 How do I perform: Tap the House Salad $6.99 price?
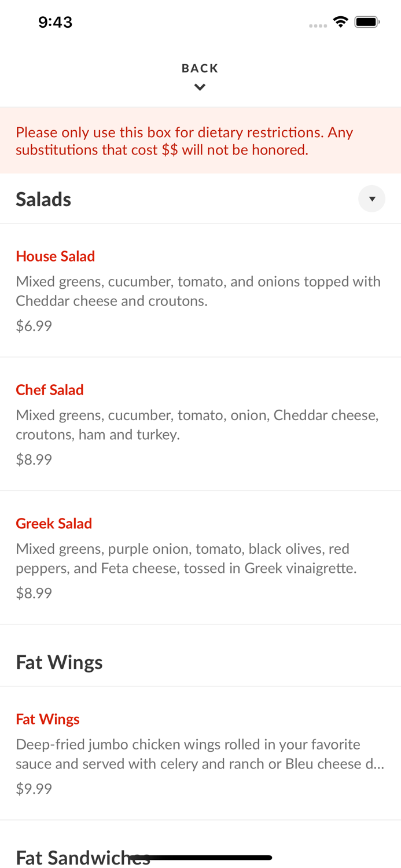click(34, 326)
